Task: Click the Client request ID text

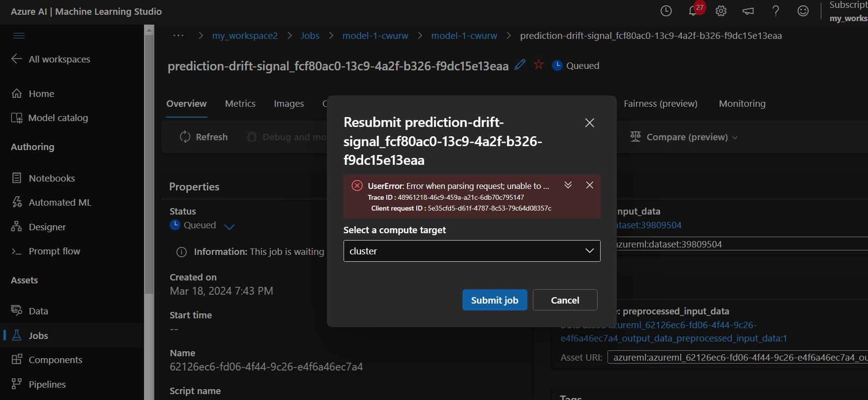Action: [461, 208]
